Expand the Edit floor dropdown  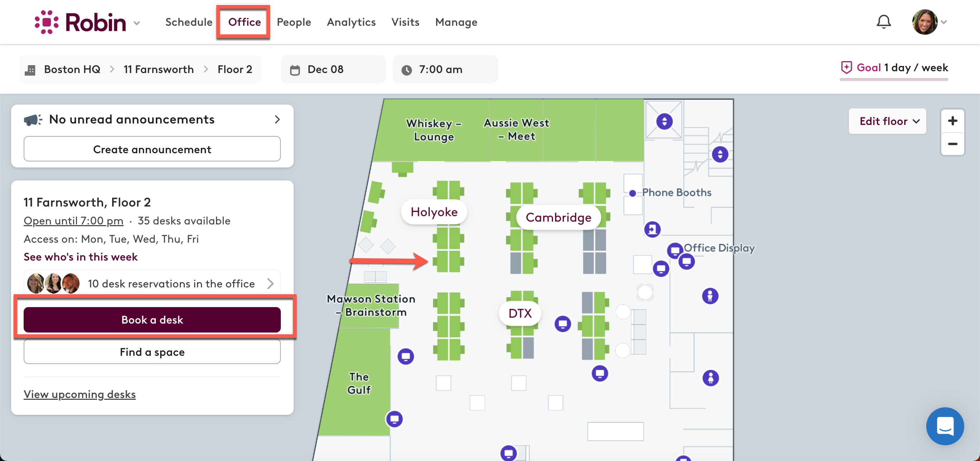[887, 121]
